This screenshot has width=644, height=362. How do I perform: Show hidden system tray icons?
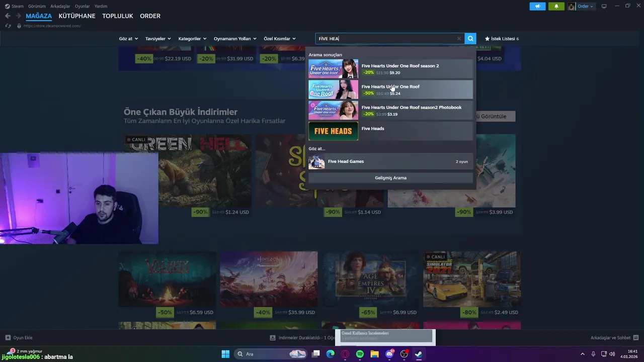pyautogui.click(x=583, y=354)
